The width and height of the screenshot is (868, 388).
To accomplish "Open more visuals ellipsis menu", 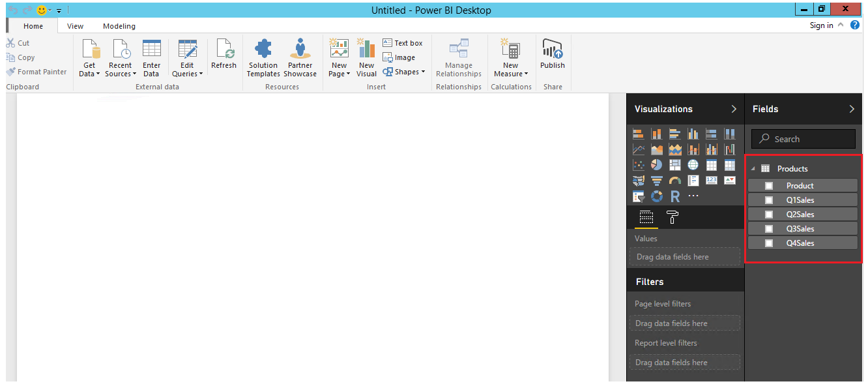I will (693, 196).
